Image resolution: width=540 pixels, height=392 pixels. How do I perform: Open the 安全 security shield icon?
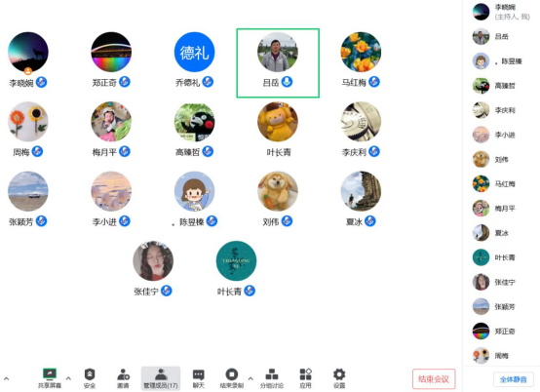coord(90,378)
